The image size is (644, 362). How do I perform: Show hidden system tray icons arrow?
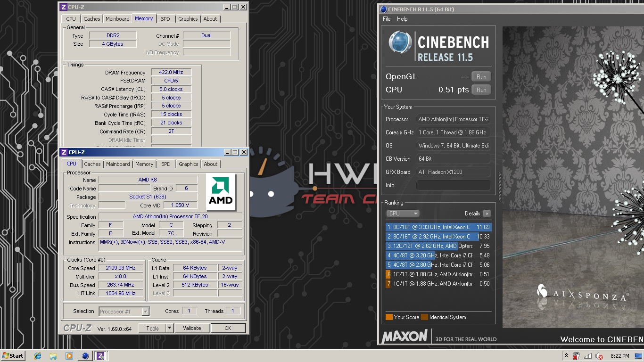pyautogui.click(x=566, y=355)
